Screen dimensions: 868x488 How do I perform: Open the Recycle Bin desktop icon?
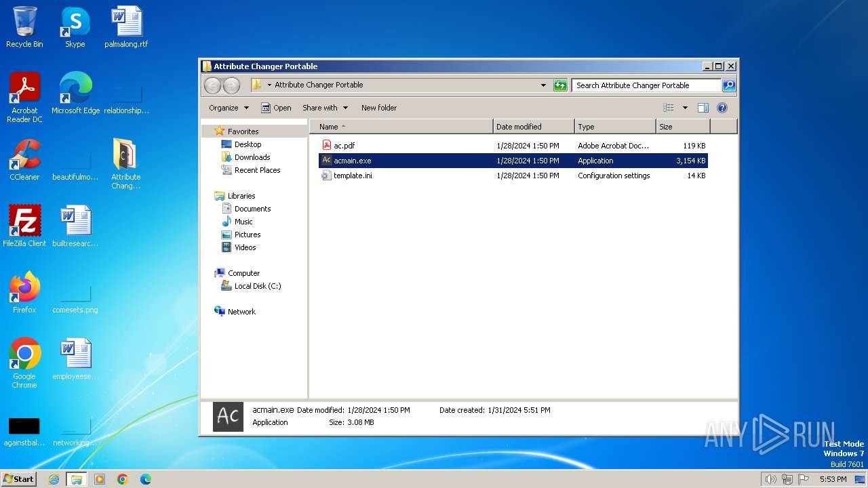tap(24, 27)
